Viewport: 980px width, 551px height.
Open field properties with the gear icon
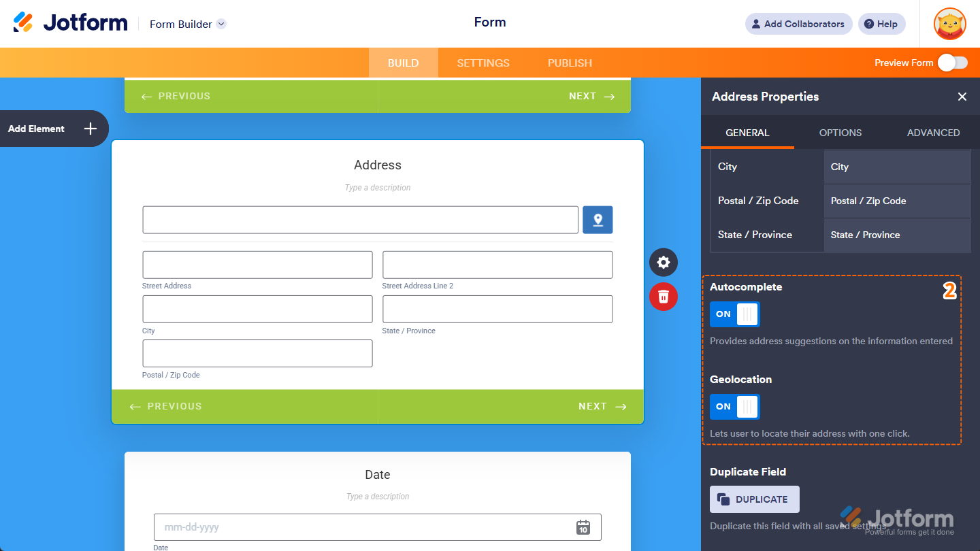(x=664, y=263)
